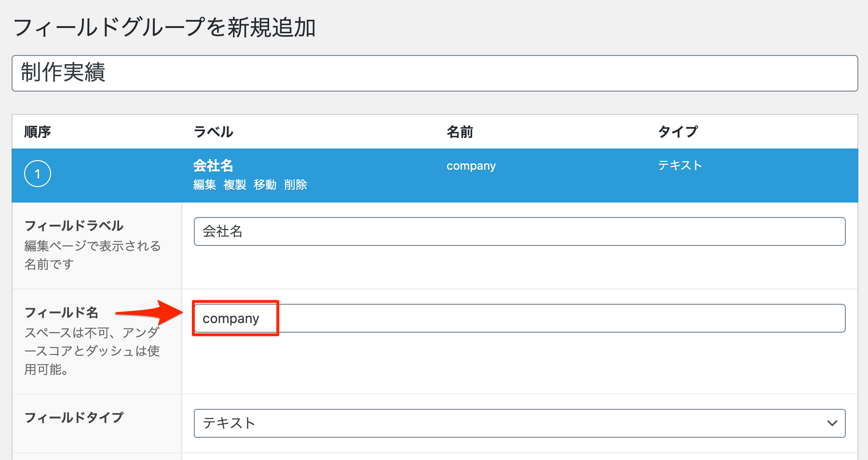Click the ラベル column header

(213, 132)
